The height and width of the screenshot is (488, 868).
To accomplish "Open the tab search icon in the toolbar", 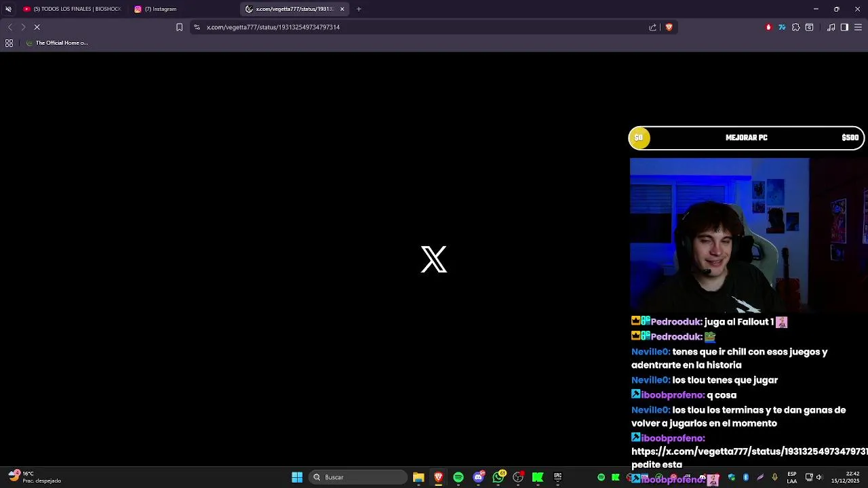I will point(809,27).
